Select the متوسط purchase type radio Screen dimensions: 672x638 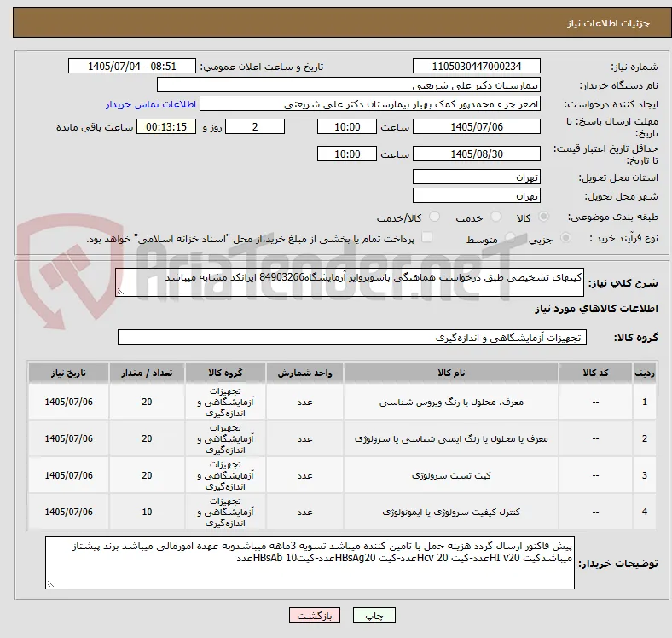510,237
